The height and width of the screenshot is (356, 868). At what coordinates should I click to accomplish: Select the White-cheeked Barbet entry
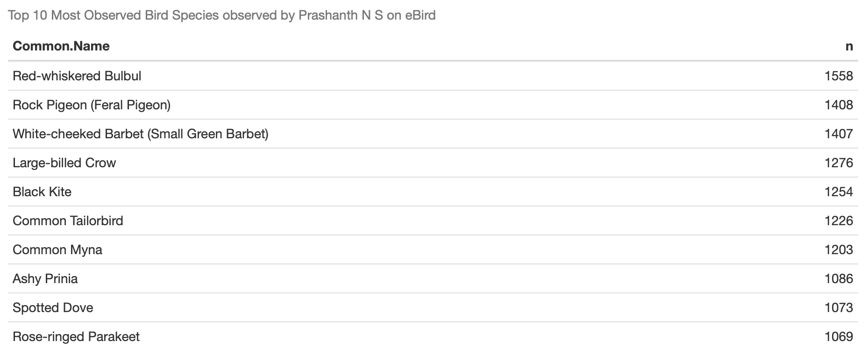click(141, 134)
